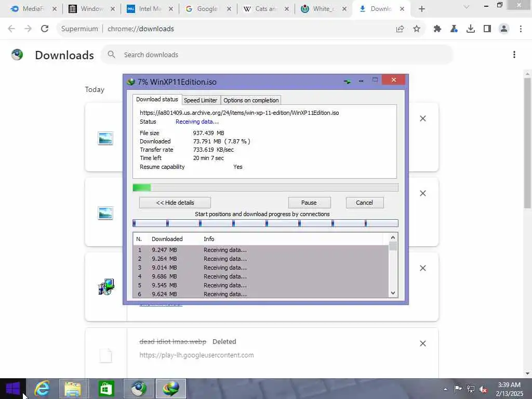Remove the deleted webp entry from list
This screenshot has height=399, width=532.
pyautogui.click(x=423, y=343)
